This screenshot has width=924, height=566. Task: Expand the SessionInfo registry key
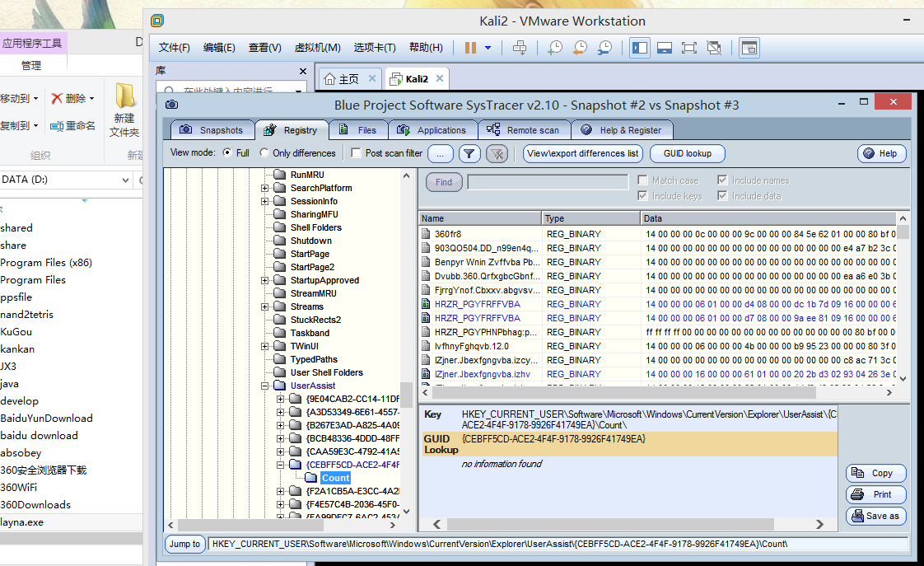[265, 201]
